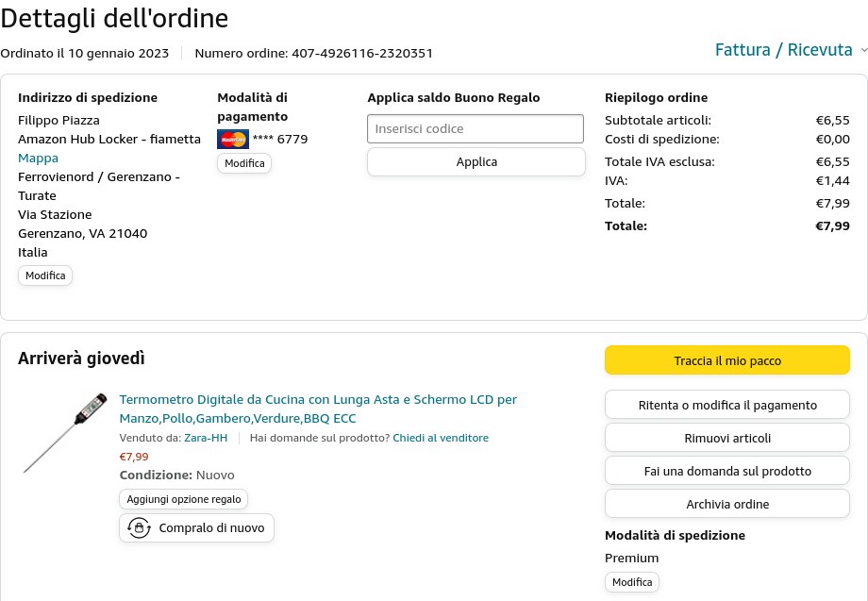Screen dimensions: 868x601
Task: Focus the Inserisci codice gift card field
Action: (x=476, y=128)
